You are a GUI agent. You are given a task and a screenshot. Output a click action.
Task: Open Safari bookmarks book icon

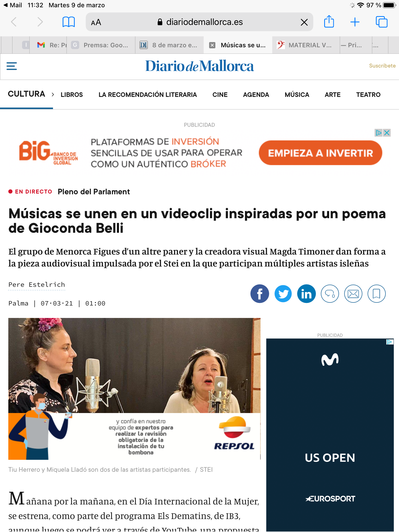point(69,22)
